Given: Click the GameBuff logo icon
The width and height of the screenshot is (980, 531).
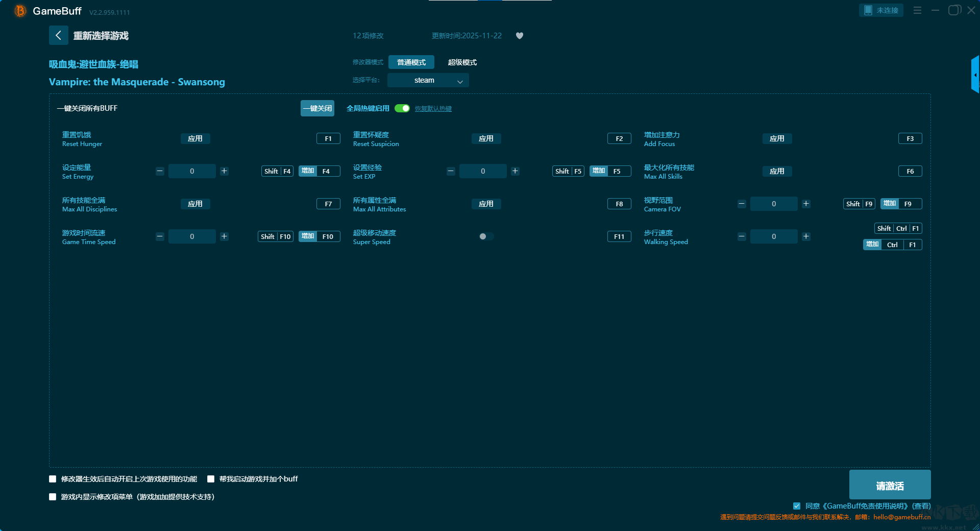Looking at the screenshot, I should click(x=20, y=11).
